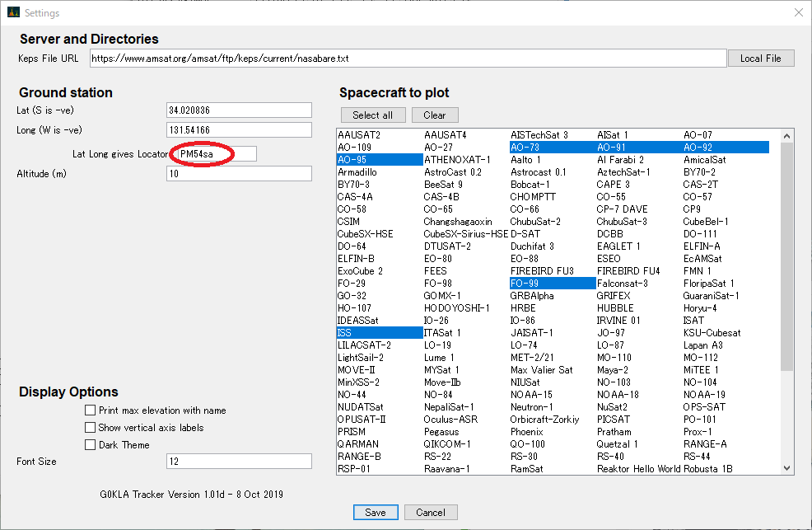
Task: Click the spacecraft list scrollbar thumb
Action: [786, 256]
